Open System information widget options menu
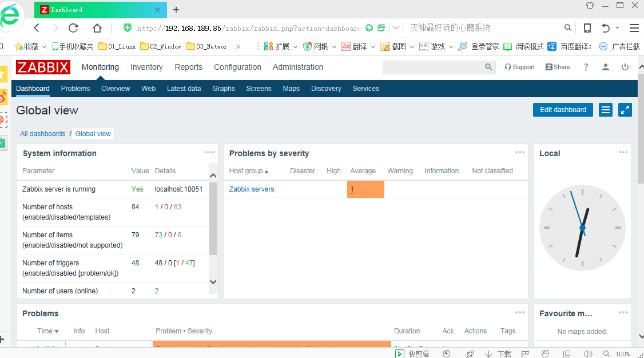The width and height of the screenshot is (644, 358). [210, 152]
